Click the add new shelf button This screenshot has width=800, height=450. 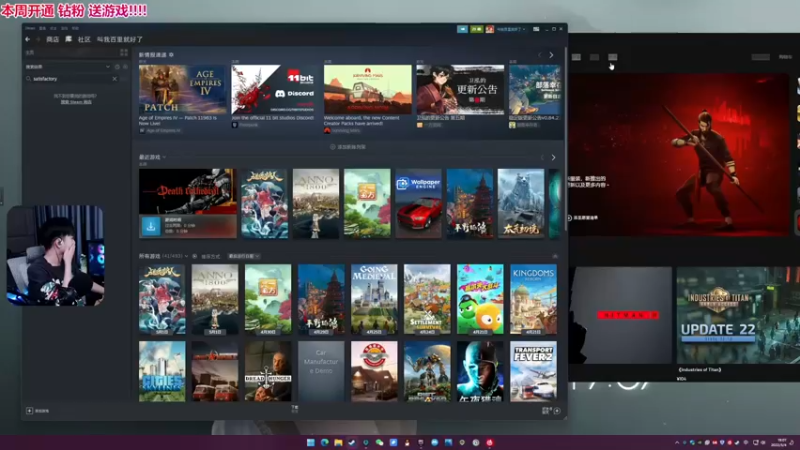[348, 147]
